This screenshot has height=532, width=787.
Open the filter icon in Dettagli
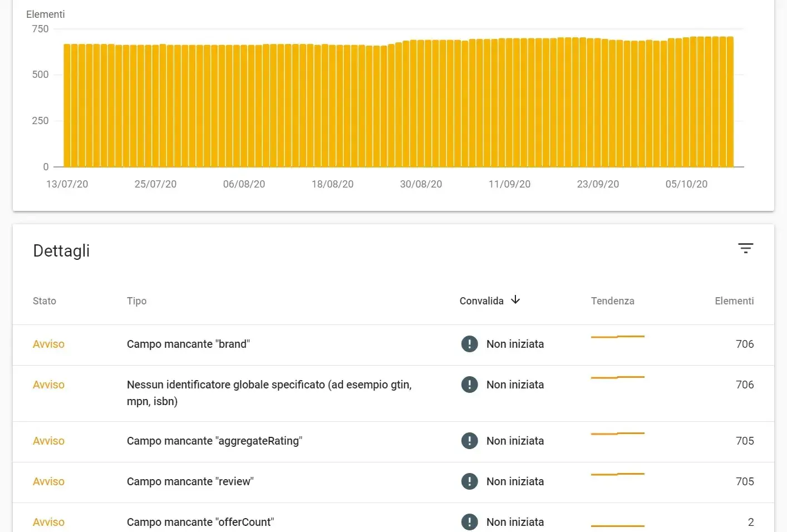click(745, 248)
